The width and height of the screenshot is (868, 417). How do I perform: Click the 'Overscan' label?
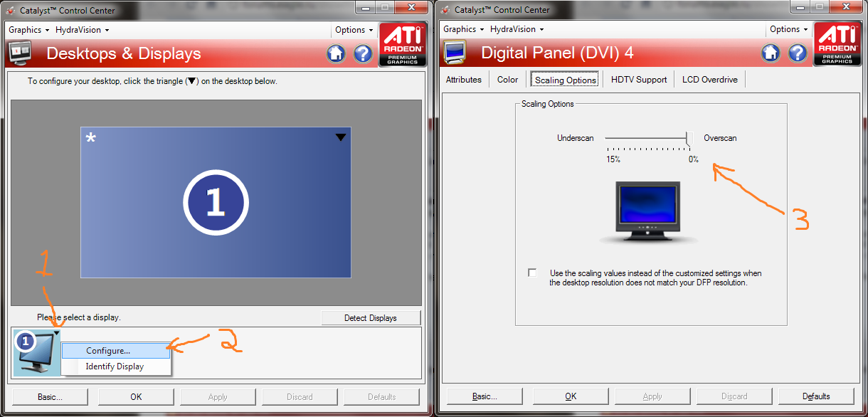coord(721,138)
